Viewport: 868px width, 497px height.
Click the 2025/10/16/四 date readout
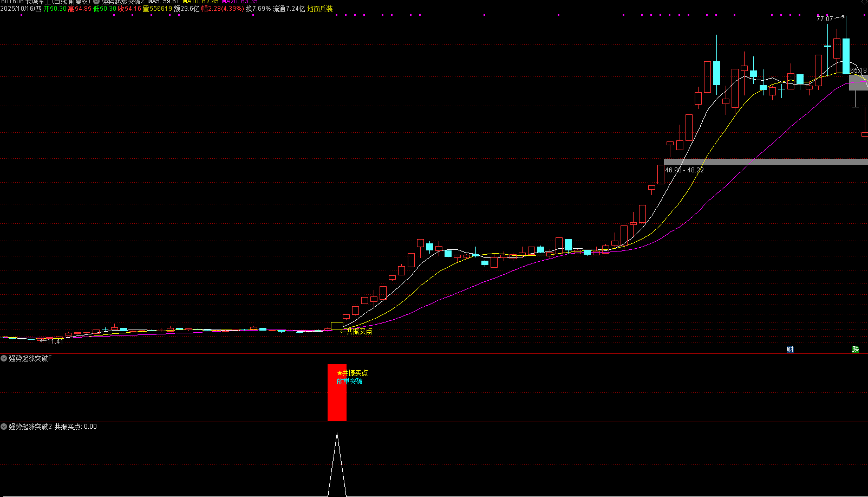21,9
